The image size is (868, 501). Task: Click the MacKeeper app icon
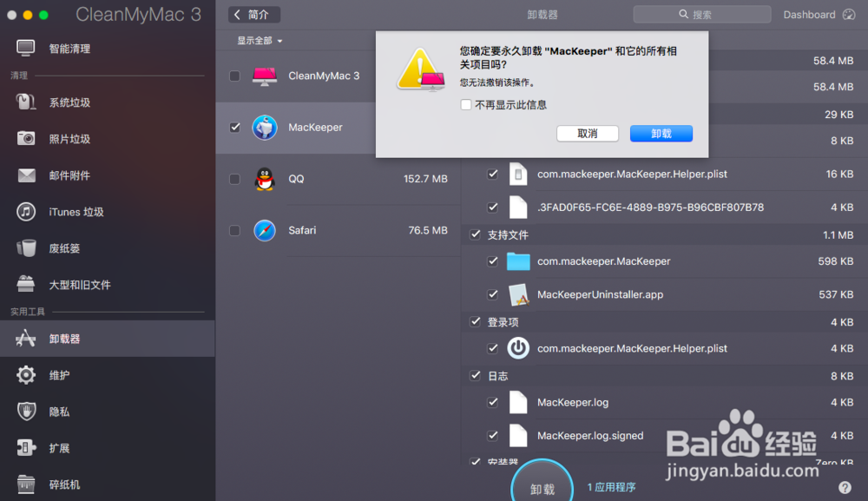265,128
